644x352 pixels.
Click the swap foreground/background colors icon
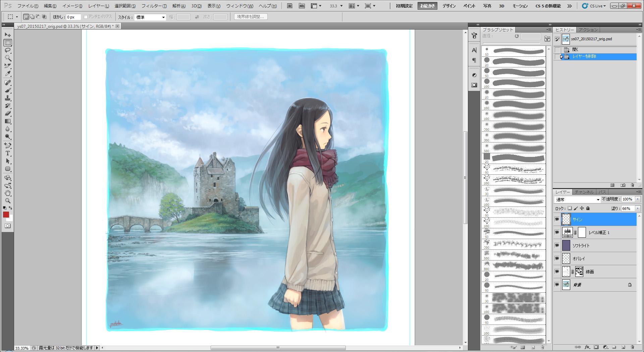point(10,208)
